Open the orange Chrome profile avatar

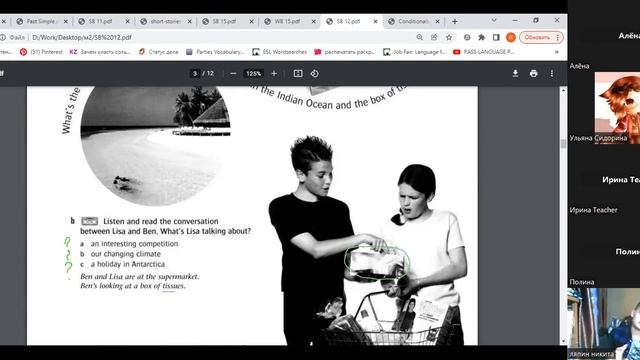(x=511, y=37)
